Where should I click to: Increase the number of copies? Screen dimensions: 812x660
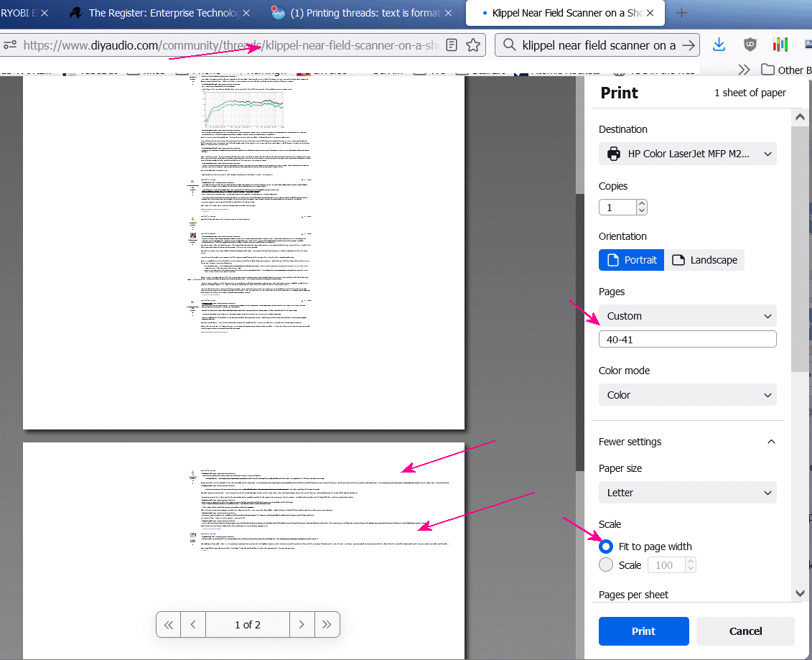(x=642, y=203)
